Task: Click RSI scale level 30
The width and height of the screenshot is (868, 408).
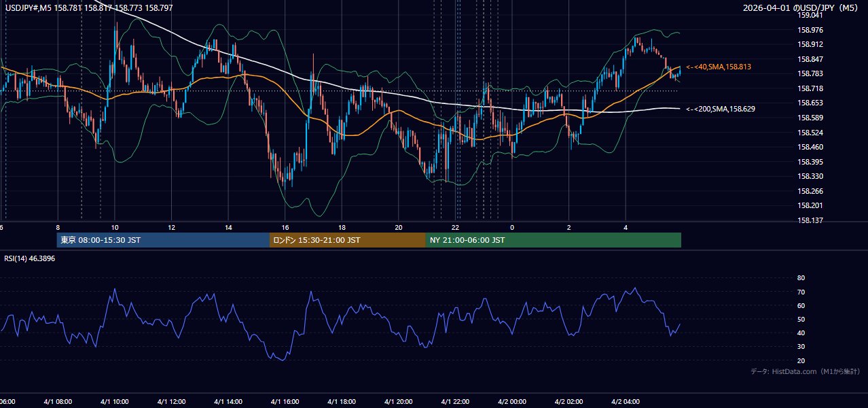Action: pos(801,346)
